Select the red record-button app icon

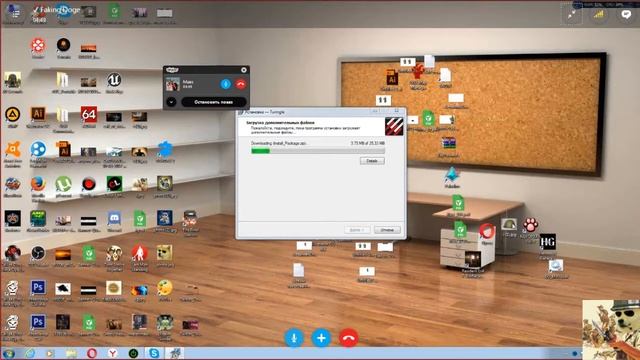pos(89,184)
